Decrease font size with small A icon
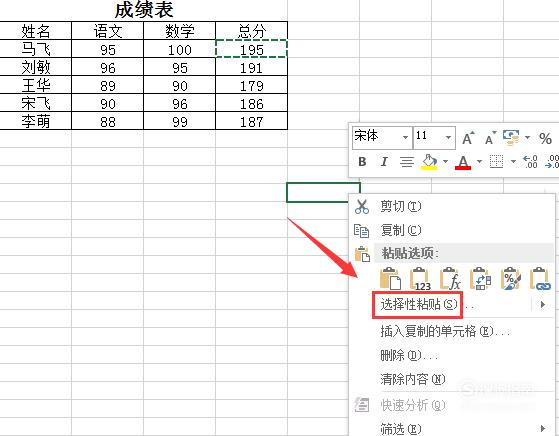Viewport: 559px width, 436px height. coord(491,138)
